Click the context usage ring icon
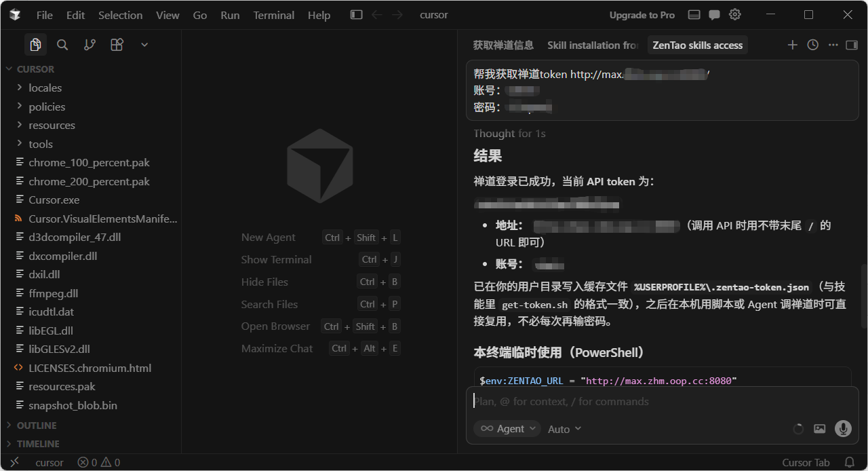The width and height of the screenshot is (868, 471). click(798, 429)
